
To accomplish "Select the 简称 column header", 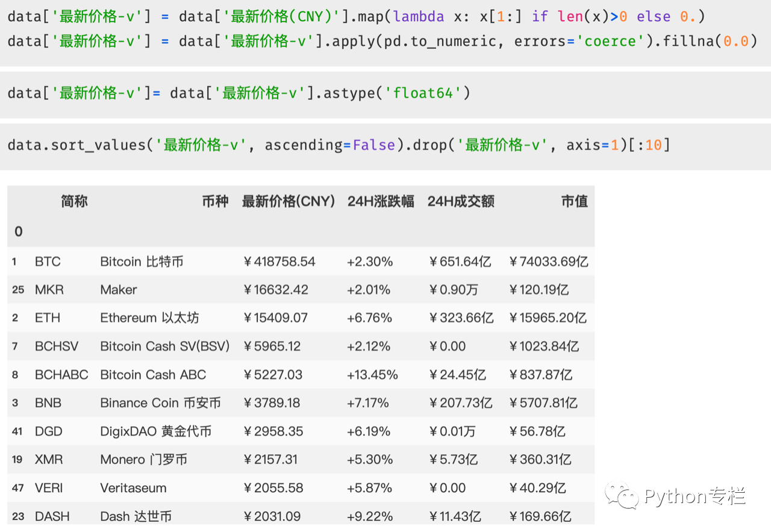I will 74,201.
